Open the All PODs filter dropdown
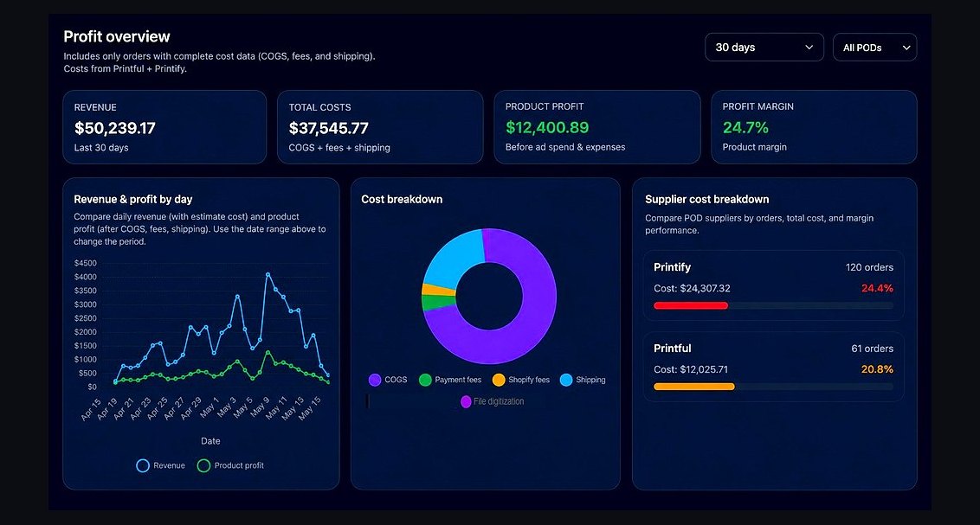This screenshot has height=525, width=980. pos(875,48)
